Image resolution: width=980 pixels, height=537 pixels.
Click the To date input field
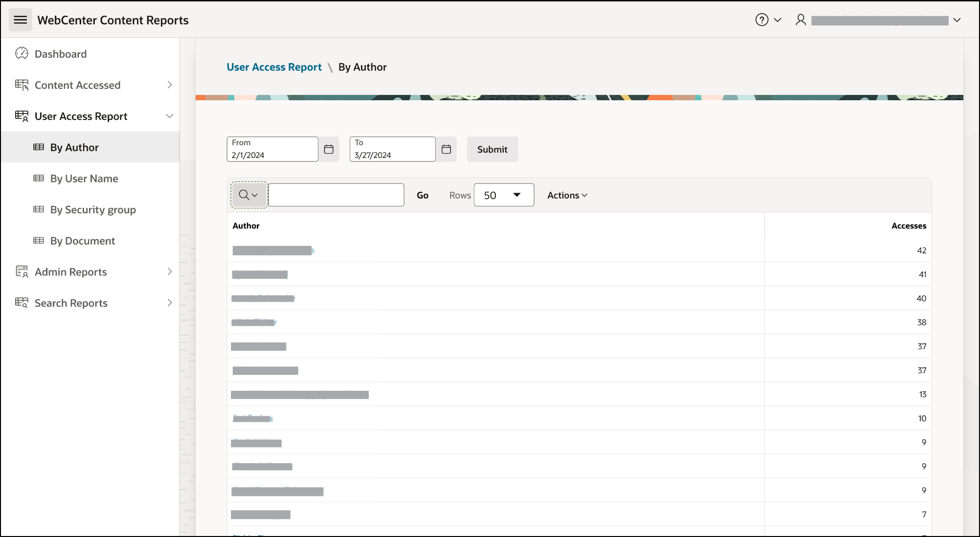pyautogui.click(x=393, y=149)
